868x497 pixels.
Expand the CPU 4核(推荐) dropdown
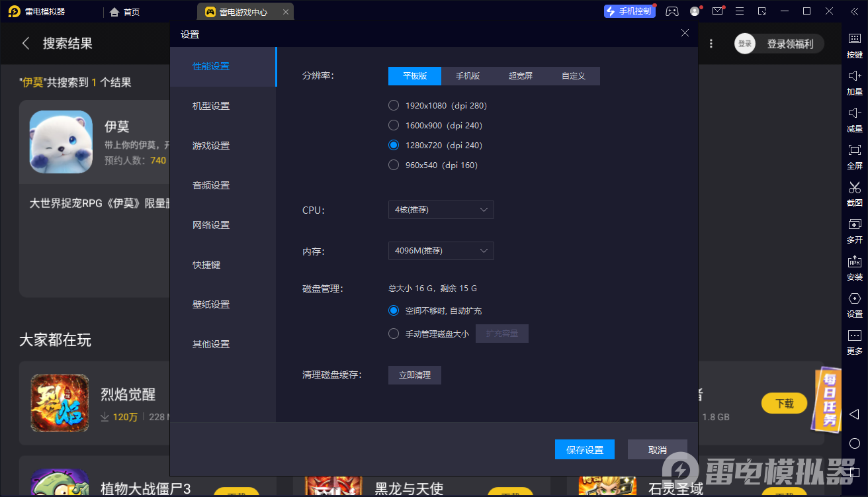(441, 210)
